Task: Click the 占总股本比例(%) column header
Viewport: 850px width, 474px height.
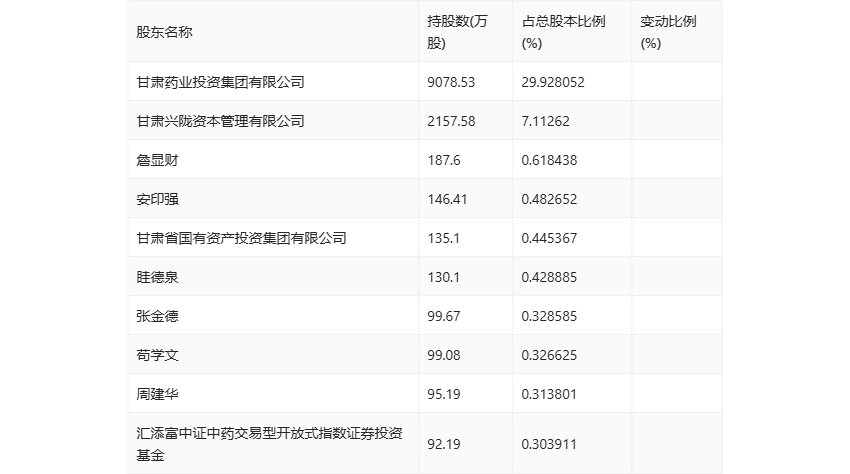Action: pos(563,32)
